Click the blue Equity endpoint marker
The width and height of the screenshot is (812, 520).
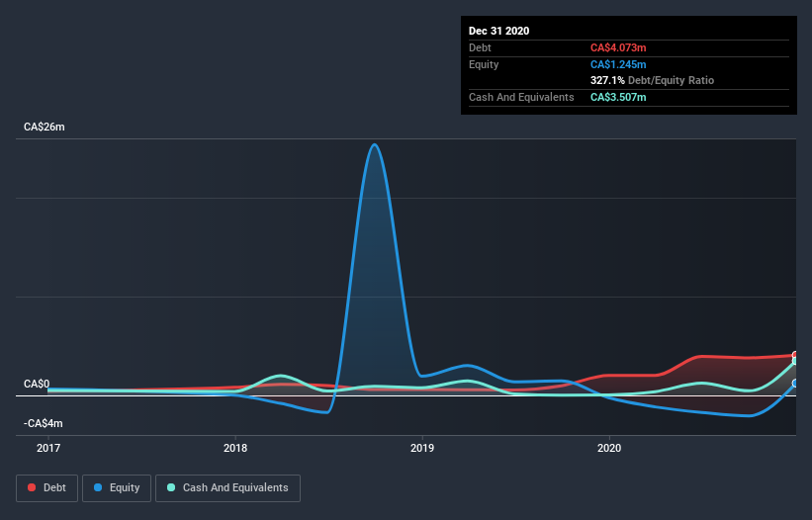[795, 384]
